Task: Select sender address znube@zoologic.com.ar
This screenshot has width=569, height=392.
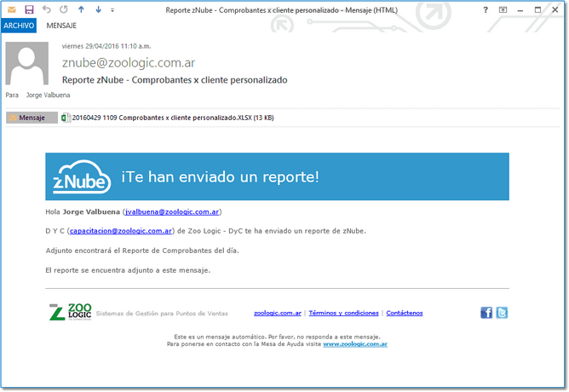Action: tap(129, 63)
